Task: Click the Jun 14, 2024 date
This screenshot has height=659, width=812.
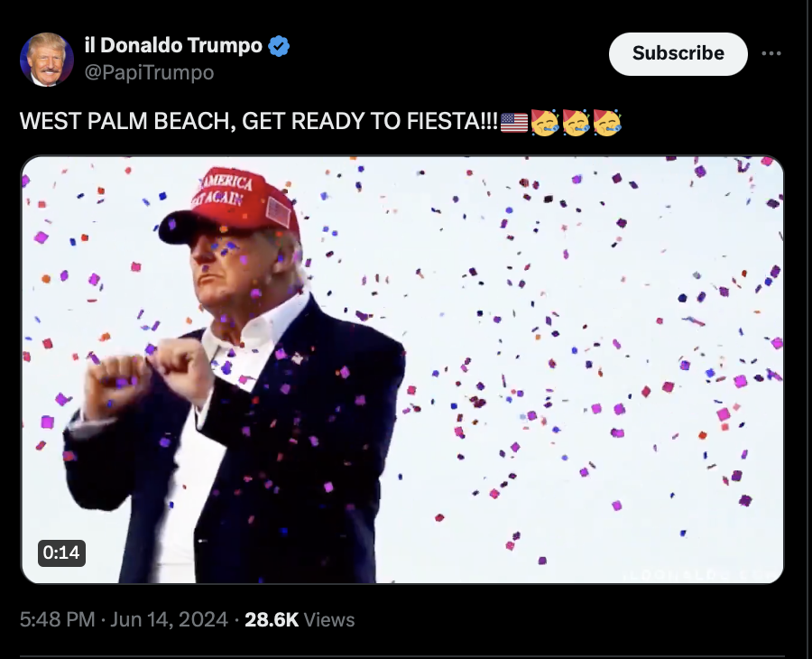Action: pos(170,619)
